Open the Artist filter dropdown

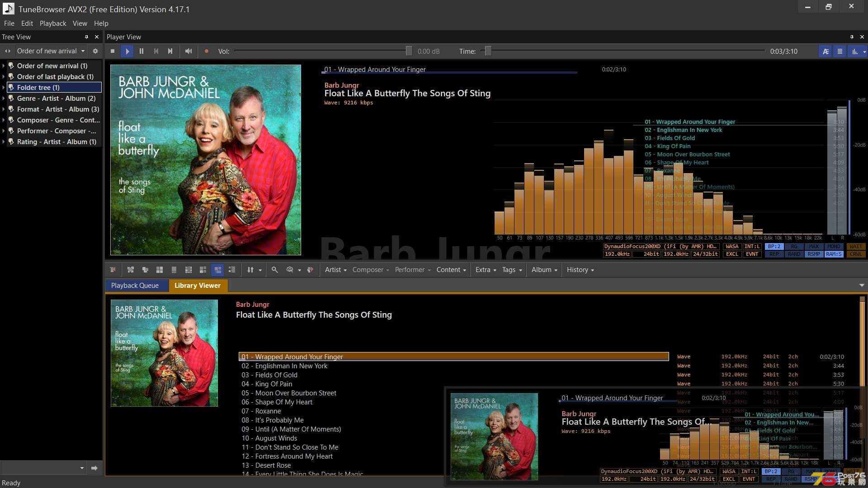coord(335,270)
